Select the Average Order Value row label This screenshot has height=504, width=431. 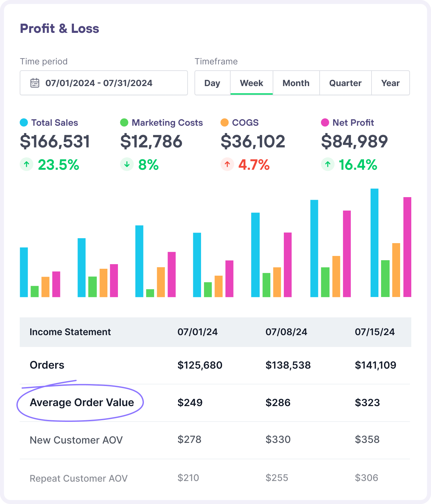pyautogui.click(x=82, y=402)
